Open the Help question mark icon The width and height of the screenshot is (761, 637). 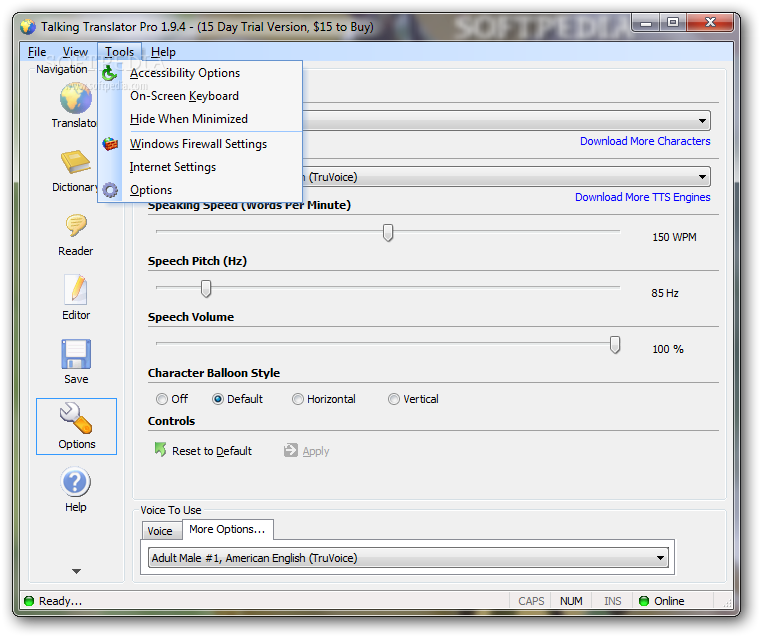point(75,482)
